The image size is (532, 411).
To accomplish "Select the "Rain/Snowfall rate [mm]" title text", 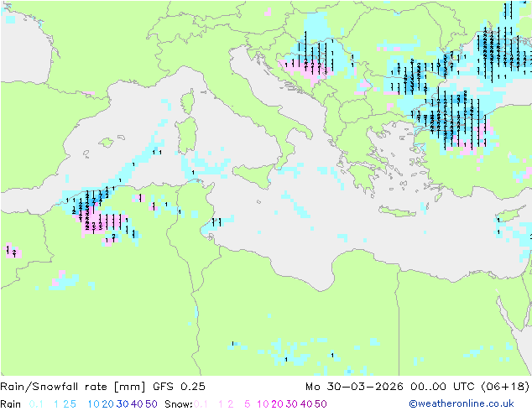I will tap(73, 387).
